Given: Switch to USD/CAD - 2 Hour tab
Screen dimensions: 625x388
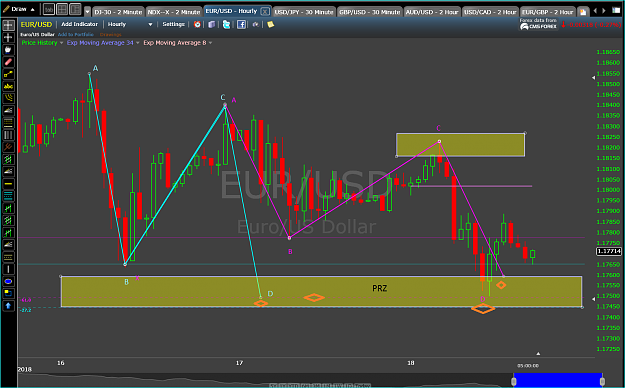Looking at the screenshot, I should 490,12.
